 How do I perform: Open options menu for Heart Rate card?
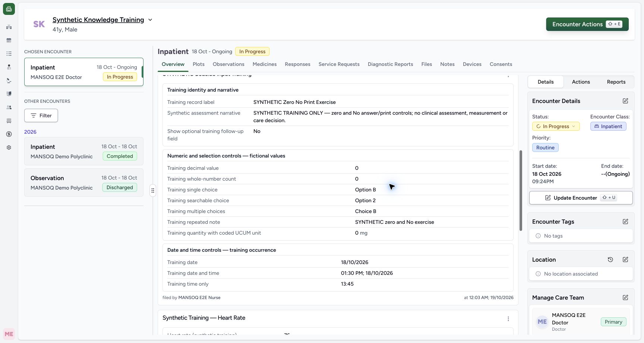point(508,319)
